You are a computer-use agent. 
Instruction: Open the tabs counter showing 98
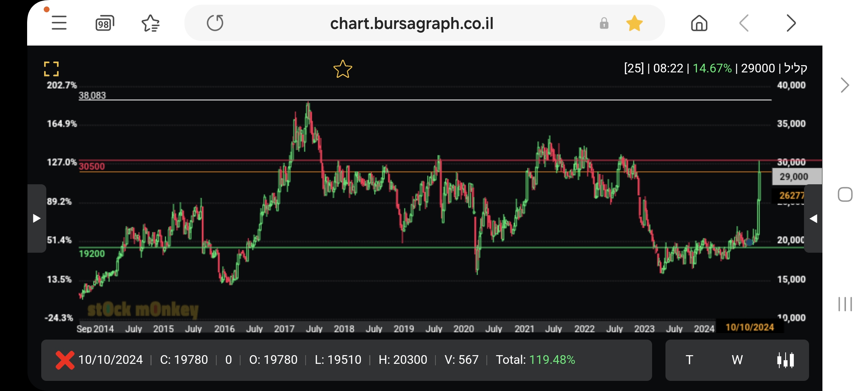tap(105, 24)
